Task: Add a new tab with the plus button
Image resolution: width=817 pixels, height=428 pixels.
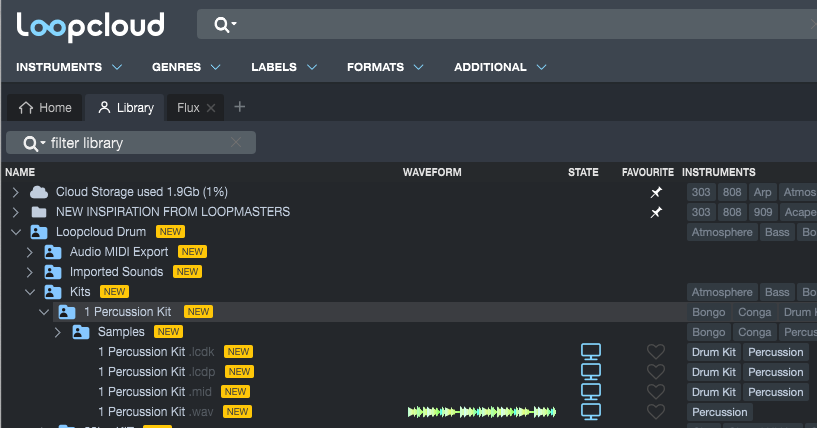Action: 240,107
